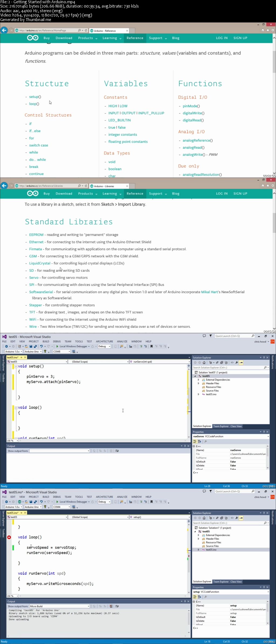
Task: Click home icon in Arduino Libraries browser window
Action: (x=263, y=186)
